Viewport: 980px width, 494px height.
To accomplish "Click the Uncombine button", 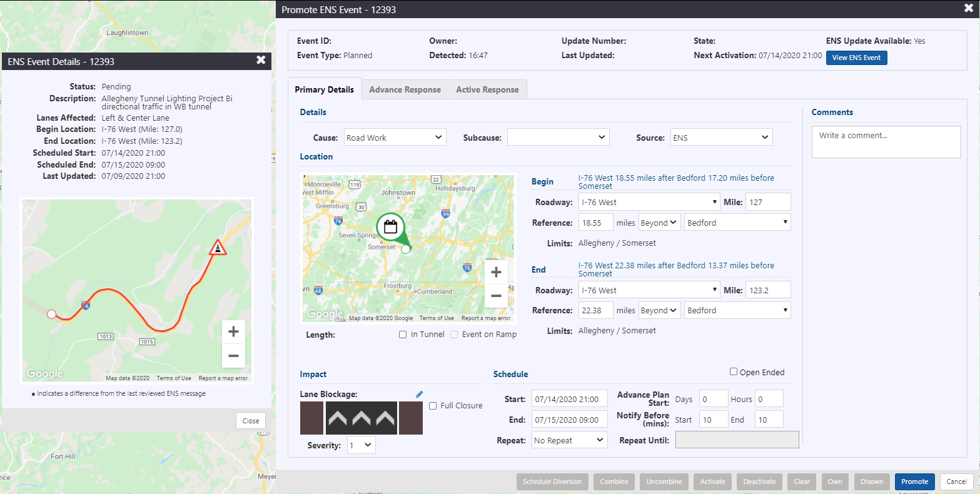I will (664, 481).
